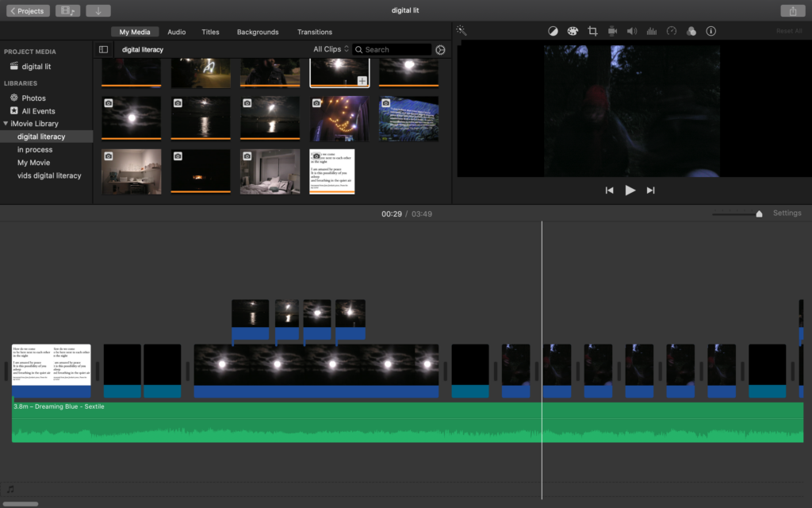This screenshot has width=812, height=508.
Task: Open the video stabilization camera icon
Action: coord(612,31)
